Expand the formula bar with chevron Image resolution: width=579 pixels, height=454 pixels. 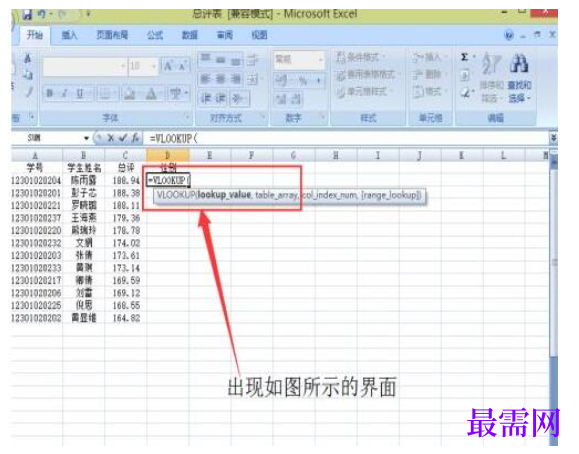click(553, 138)
